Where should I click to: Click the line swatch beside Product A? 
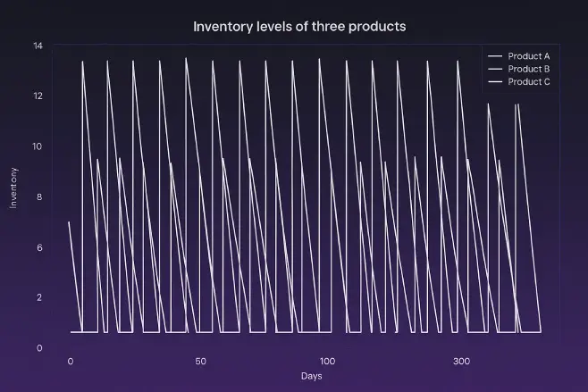[x=494, y=55]
